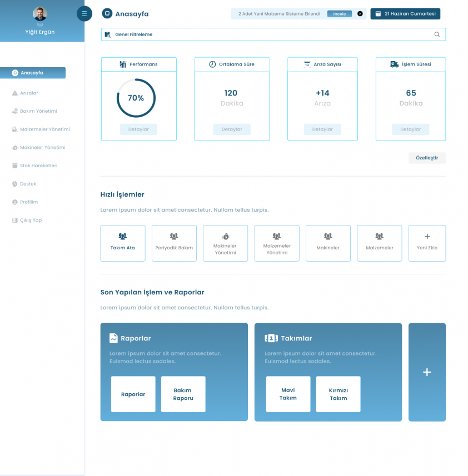Click Yiğit Ergün's profile avatar

(40, 14)
